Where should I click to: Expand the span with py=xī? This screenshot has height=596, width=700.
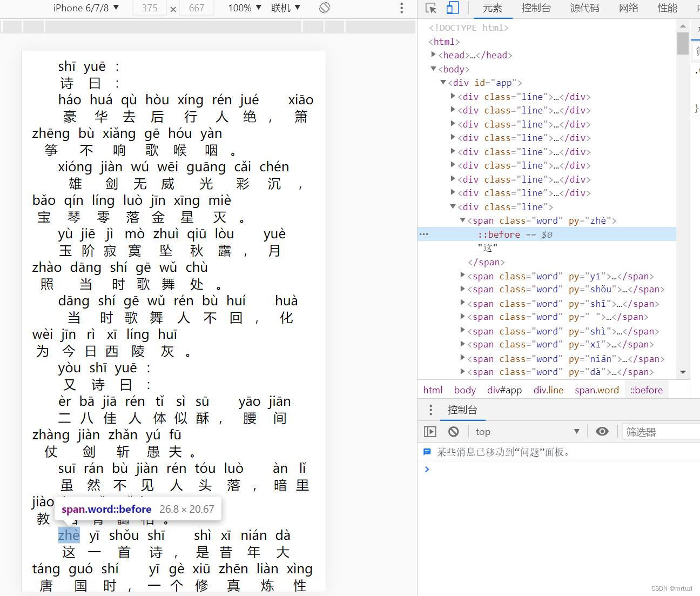[462, 344]
